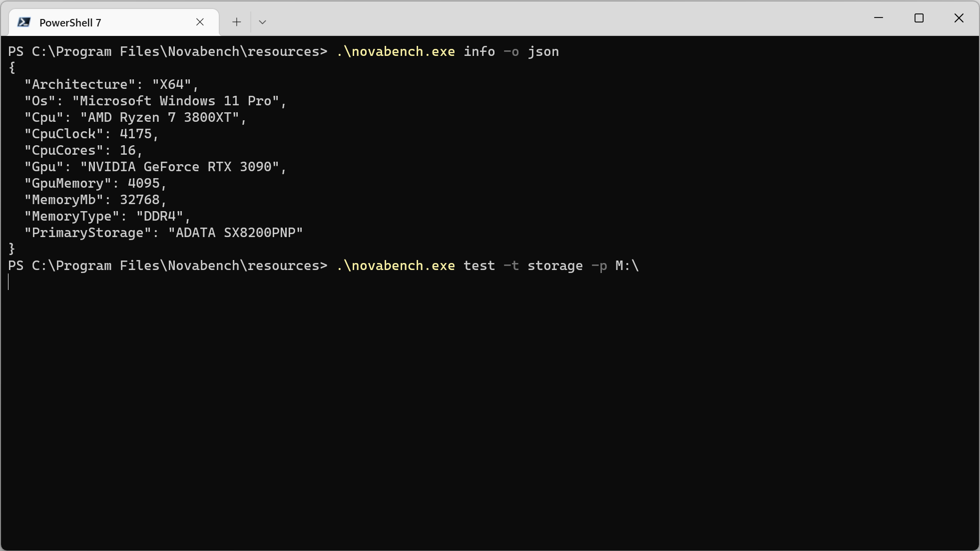Screen dimensions: 980x551
Task: Click the PowerShell icon on the tab
Action: (x=24, y=22)
